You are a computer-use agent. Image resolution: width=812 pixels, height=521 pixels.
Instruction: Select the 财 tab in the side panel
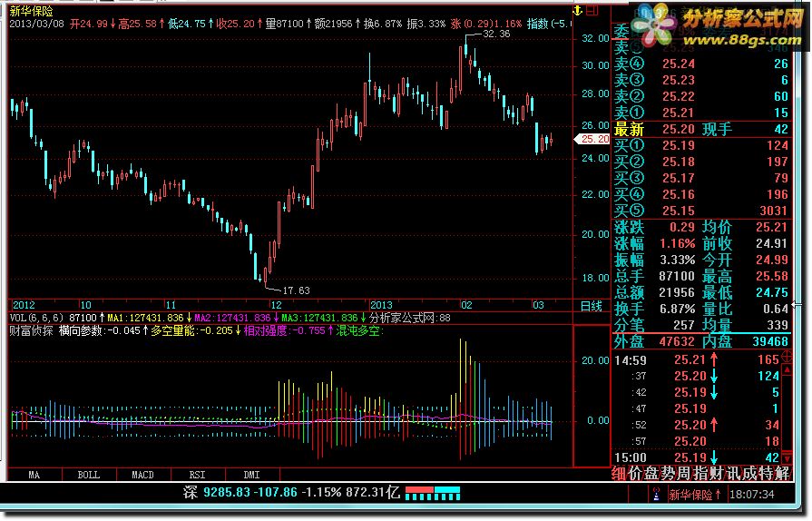[716, 473]
